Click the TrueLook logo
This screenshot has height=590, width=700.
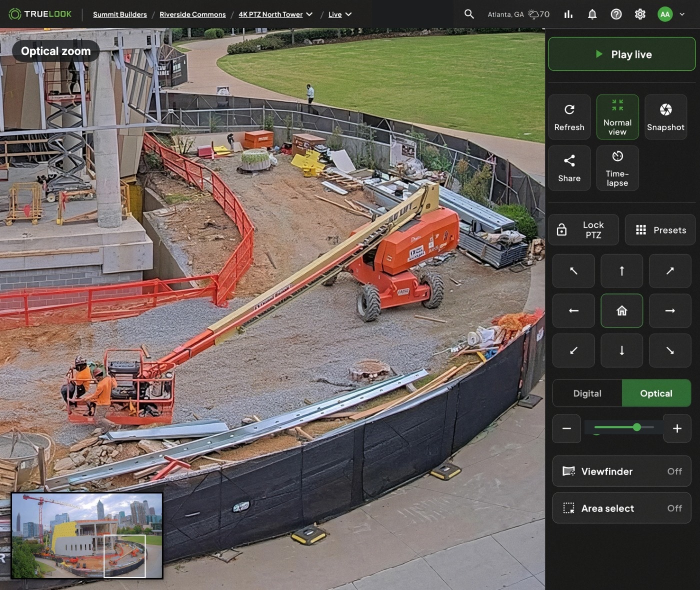[40, 14]
